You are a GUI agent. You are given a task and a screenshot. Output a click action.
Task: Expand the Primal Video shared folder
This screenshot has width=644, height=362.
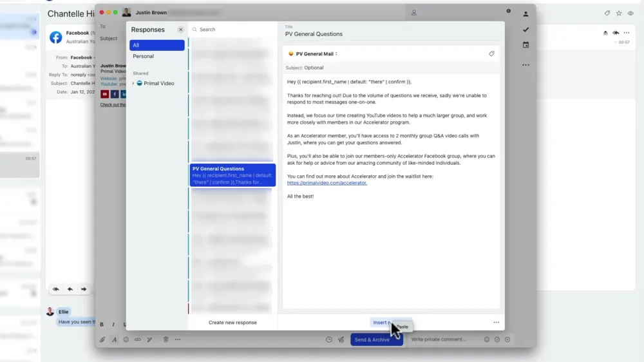[x=133, y=84]
